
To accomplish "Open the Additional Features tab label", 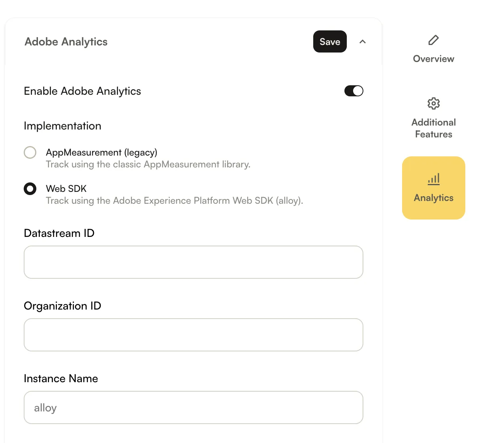I will (433, 128).
